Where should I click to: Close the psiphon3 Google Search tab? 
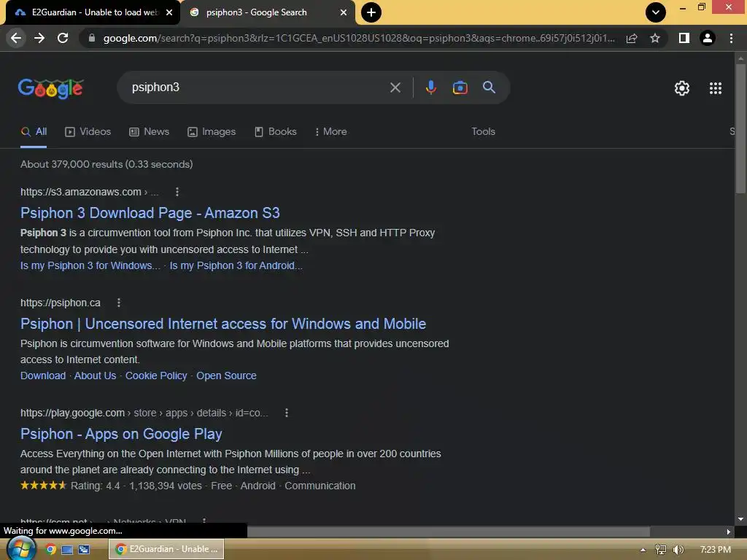pyautogui.click(x=344, y=12)
